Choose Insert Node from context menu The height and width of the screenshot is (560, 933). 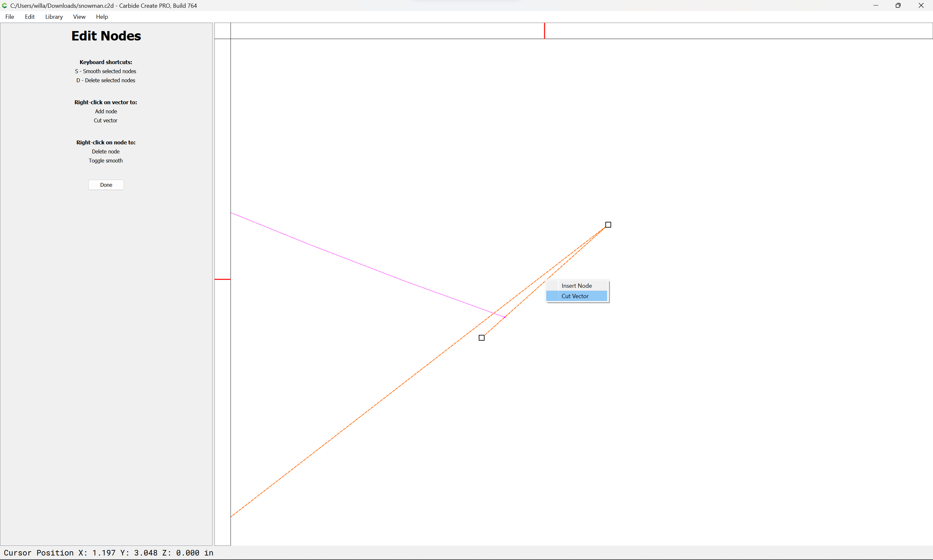(x=576, y=286)
